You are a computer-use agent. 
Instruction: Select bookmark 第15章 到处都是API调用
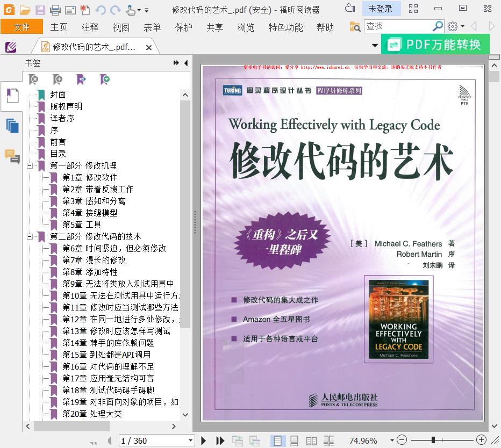[106, 355]
